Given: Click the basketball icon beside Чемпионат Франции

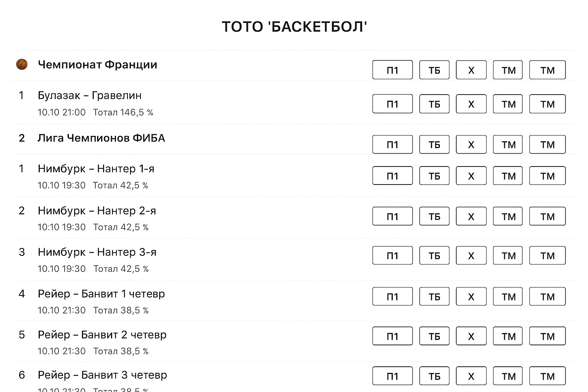Looking at the screenshot, I should coord(22,64).
